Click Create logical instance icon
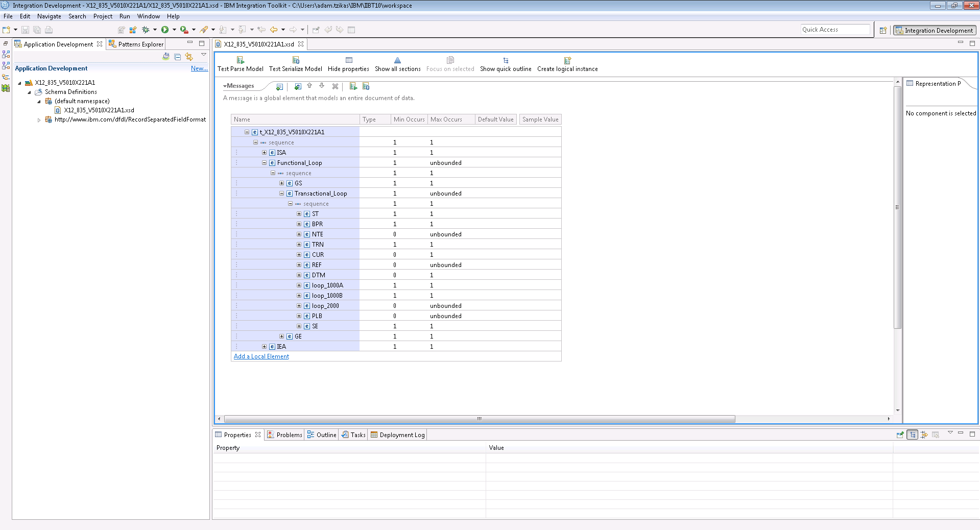Screen dimensions: 980x530 [x=567, y=60]
